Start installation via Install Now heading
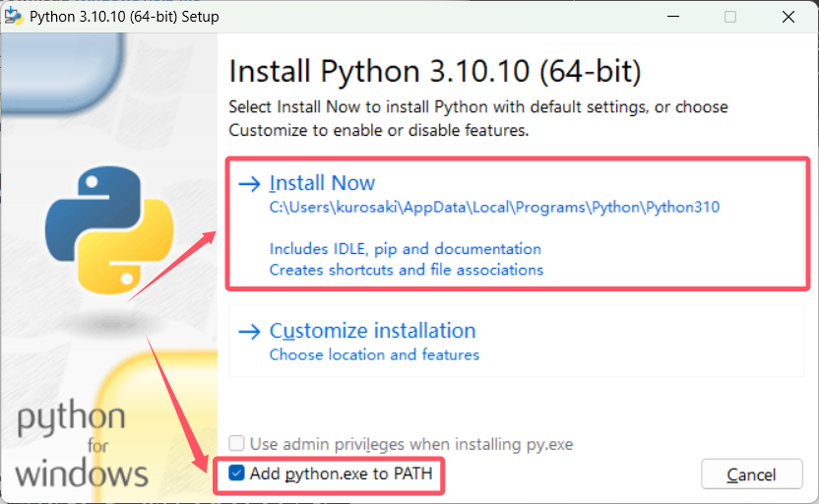This screenshot has width=819, height=504. click(322, 183)
